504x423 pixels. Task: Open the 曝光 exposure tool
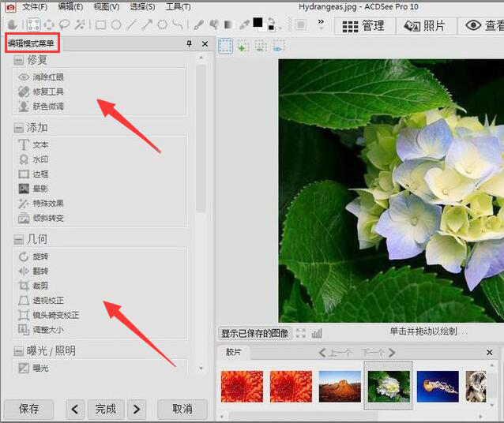pos(33,368)
